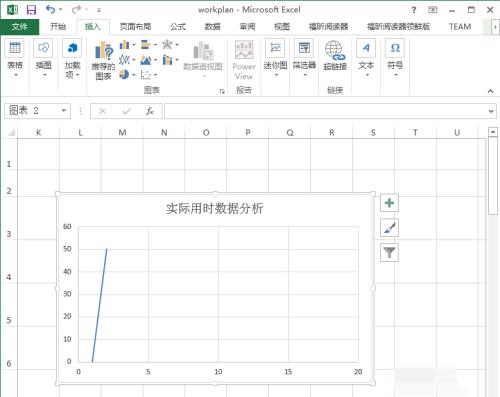Screen dimensions: 500x397
Task: Open the 插图 (Illustrations) group
Action: click(44, 58)
